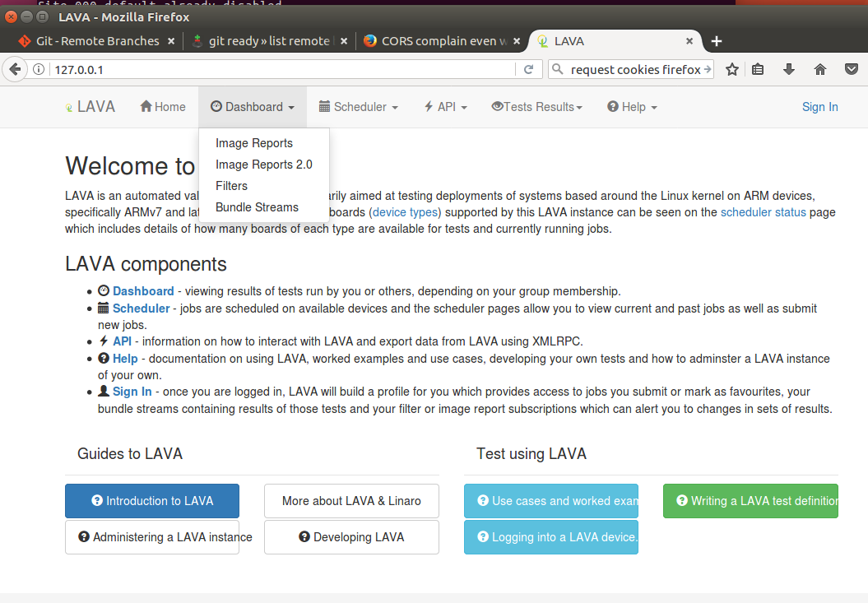Show bookmarks list icon in toolbar
The height and width of the screenshot is (603, 868).
[758, 70]
